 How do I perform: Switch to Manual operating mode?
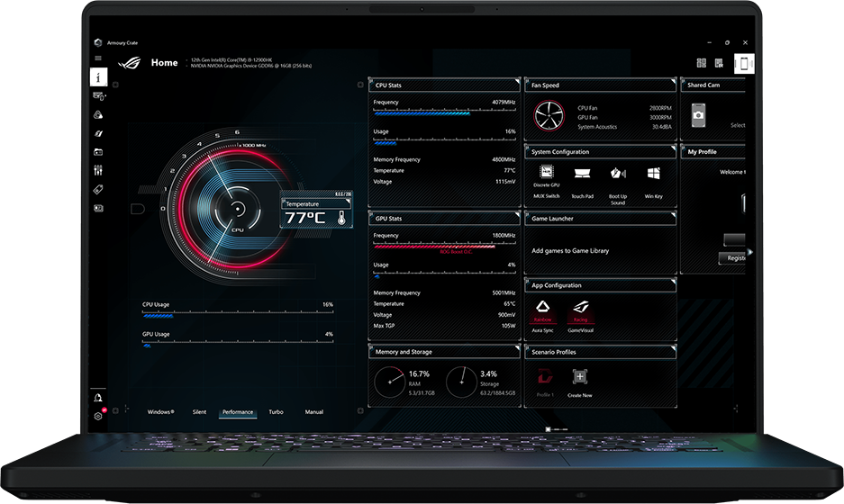(x=313, y=412)
